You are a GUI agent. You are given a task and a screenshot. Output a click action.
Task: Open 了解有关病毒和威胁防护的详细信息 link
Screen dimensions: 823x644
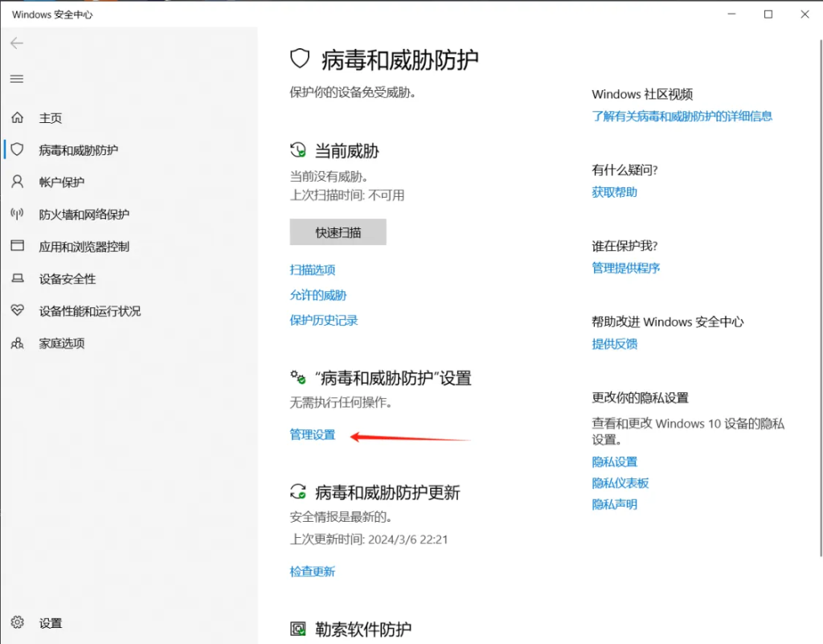(x=682, y=116)
